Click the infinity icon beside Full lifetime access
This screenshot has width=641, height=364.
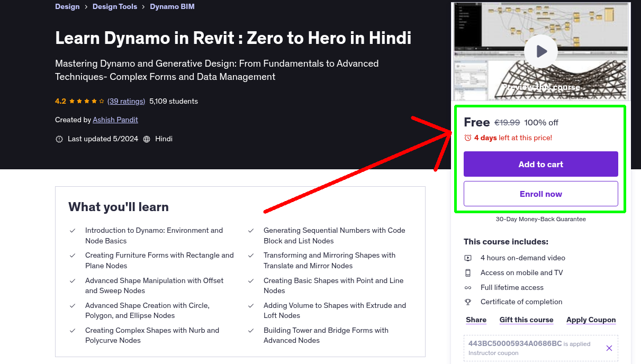pos(468,288)
